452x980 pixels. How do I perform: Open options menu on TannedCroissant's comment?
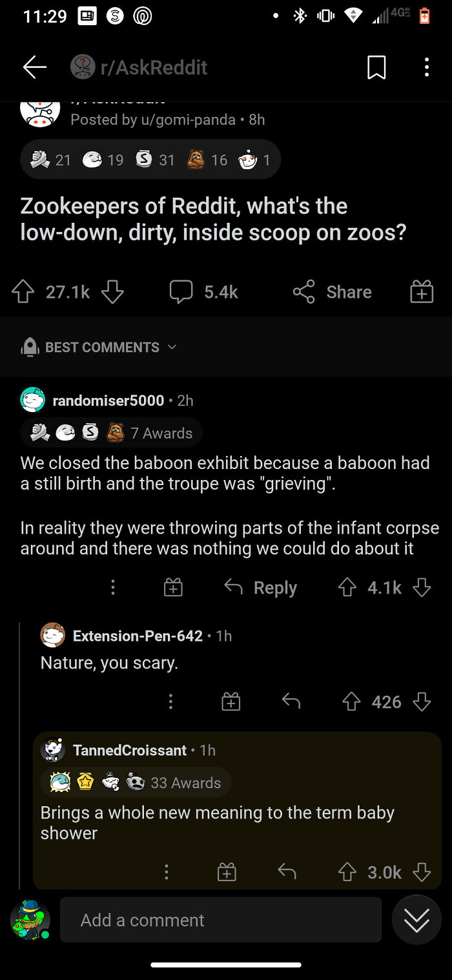pos(167,872)
